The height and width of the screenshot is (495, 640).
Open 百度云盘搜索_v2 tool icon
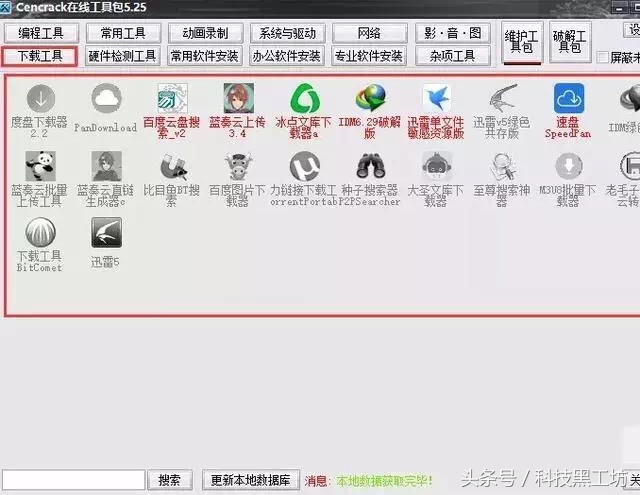(172, 98)
